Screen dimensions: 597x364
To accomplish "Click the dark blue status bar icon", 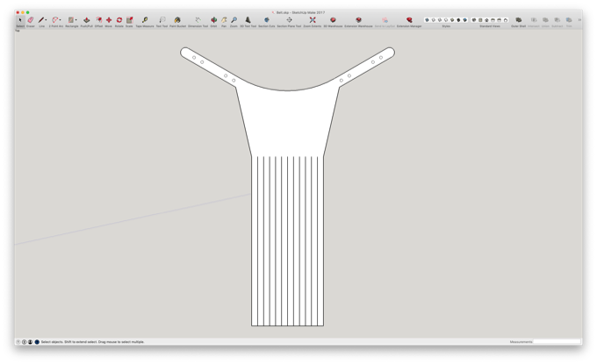I will click(37, 342).
